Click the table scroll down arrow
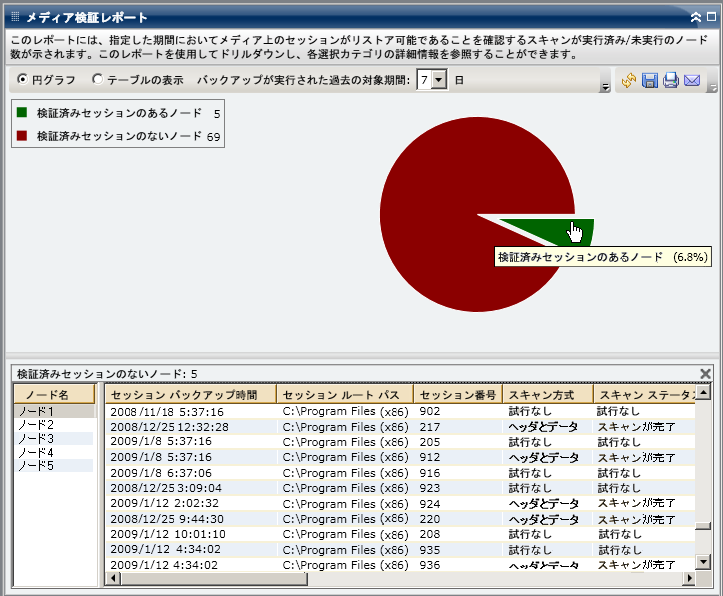Screen dimensions: 723x596 click(x=703, y=561)
